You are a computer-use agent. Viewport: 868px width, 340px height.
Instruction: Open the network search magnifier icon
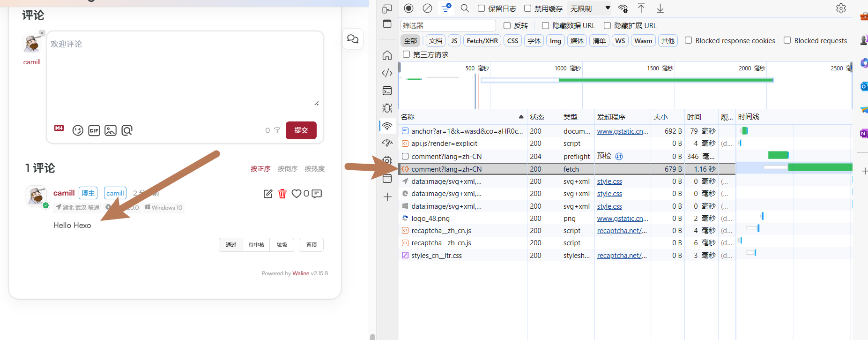pyautogui.click(x=464, y=8)
